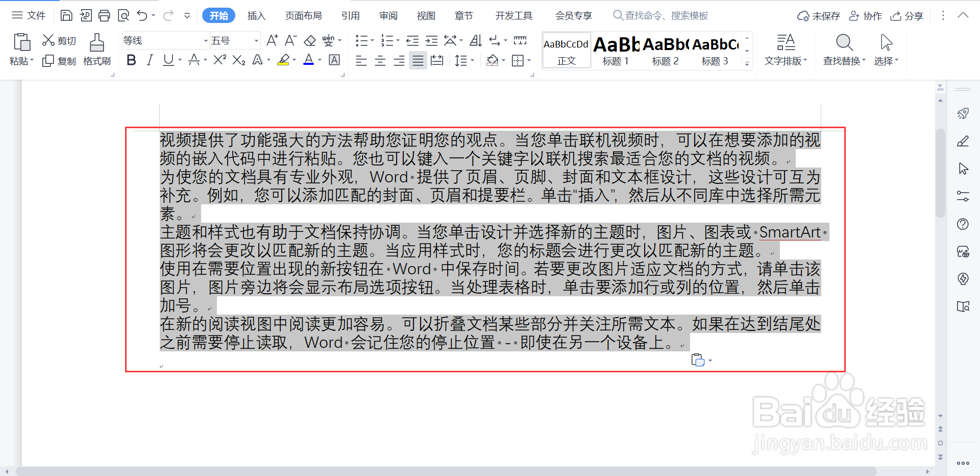Open the help question mark in sidebar
Screen dimensions: 980x476
pyautogui.click(x=963, y=224)
